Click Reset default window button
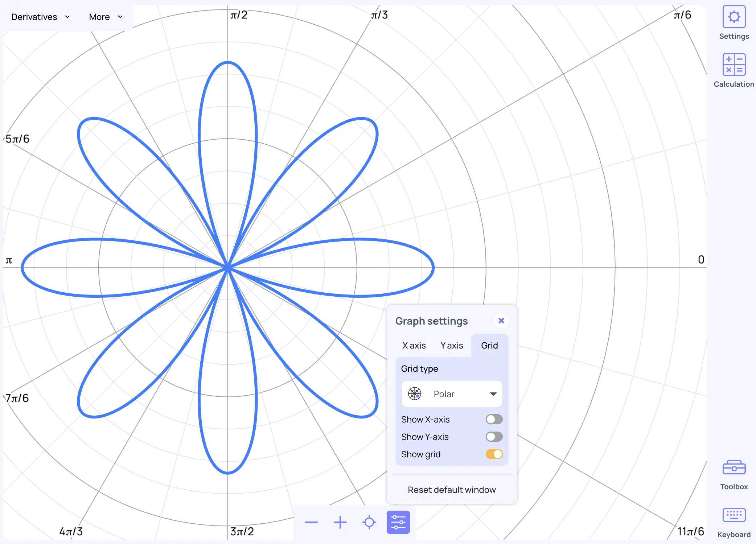 click(x=452, y=490)
